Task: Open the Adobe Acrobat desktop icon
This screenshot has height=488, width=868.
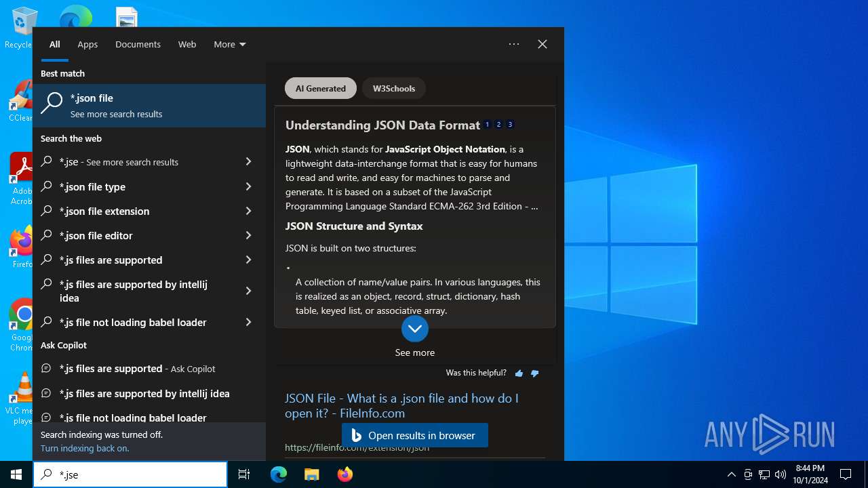Action: pos(20,178)
